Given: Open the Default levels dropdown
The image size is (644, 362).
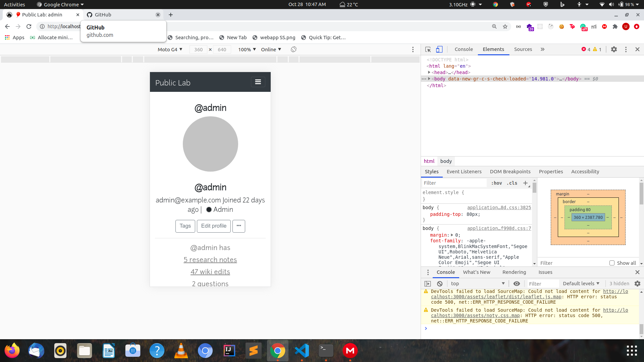Looking at the screenshot, I should pyautogui.click(x=581, y=284).
